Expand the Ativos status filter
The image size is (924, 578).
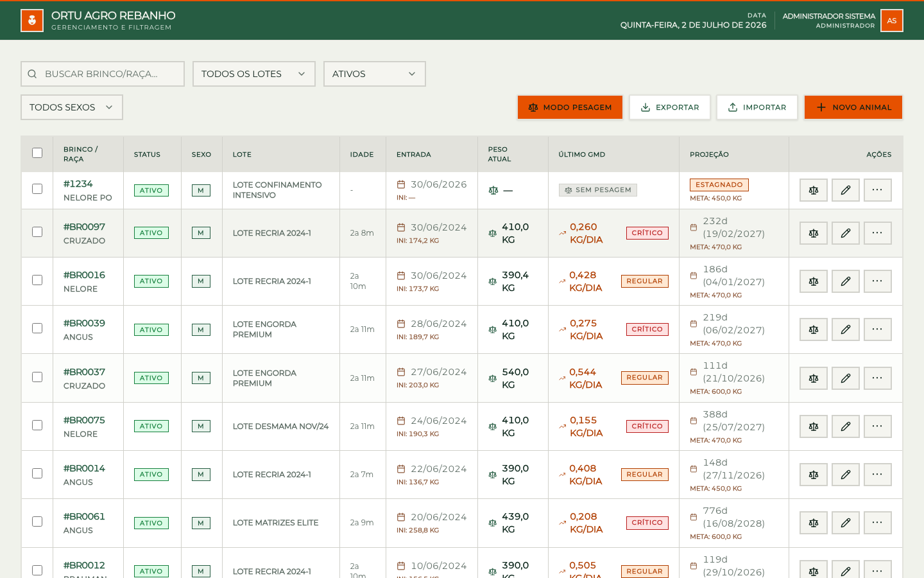(375, 74)
